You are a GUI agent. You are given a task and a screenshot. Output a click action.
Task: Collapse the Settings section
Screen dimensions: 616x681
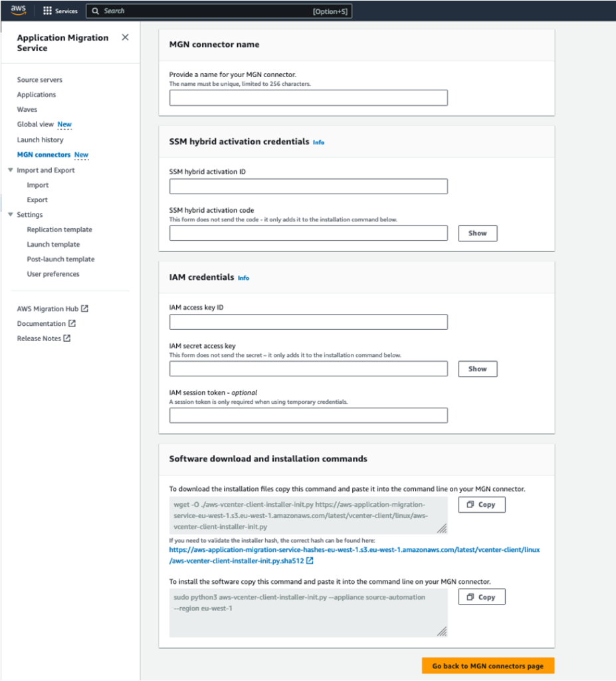click(x=9, y=214)
